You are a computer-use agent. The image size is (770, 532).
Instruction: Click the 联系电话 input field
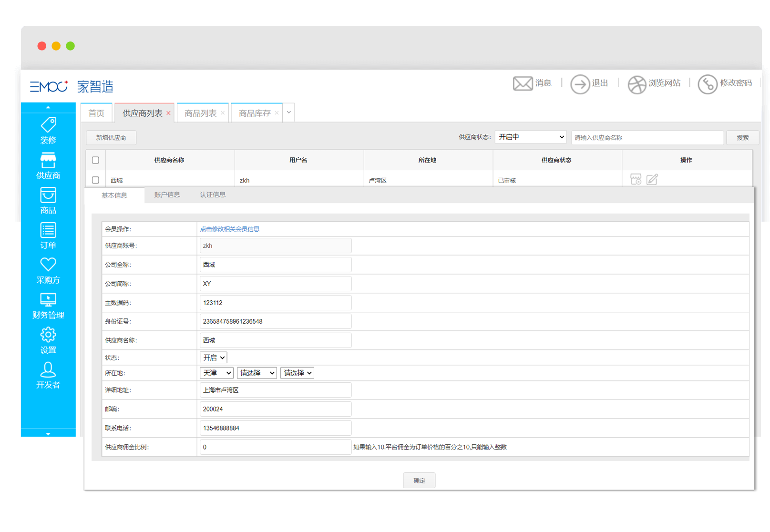(x=276, y=428)
